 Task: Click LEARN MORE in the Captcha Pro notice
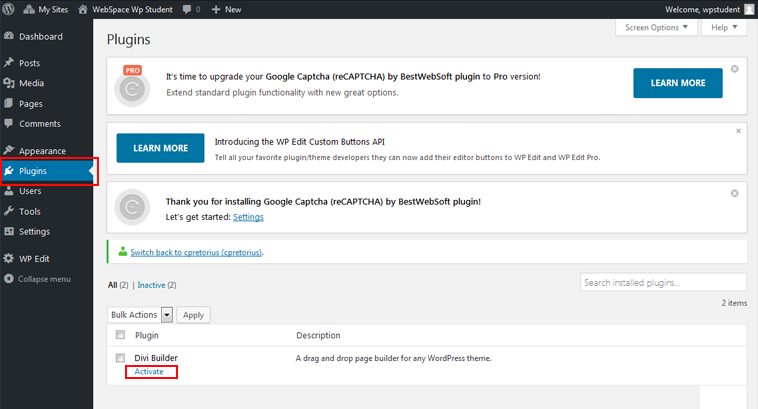(678, 83)
